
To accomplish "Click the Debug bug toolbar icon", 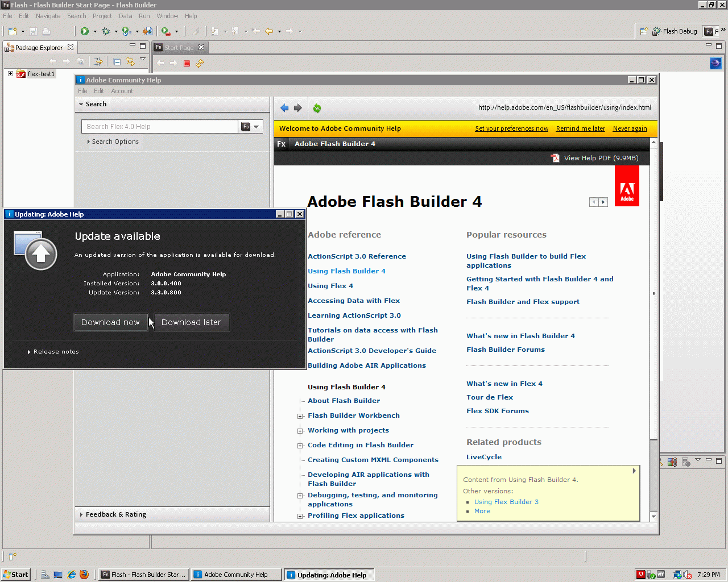I will point(106,31).
